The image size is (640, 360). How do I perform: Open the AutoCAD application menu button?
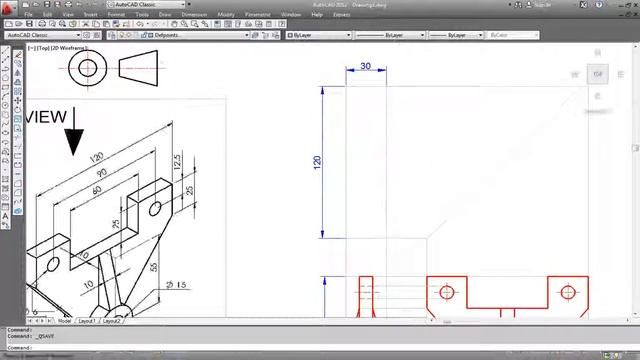[7, 7]
